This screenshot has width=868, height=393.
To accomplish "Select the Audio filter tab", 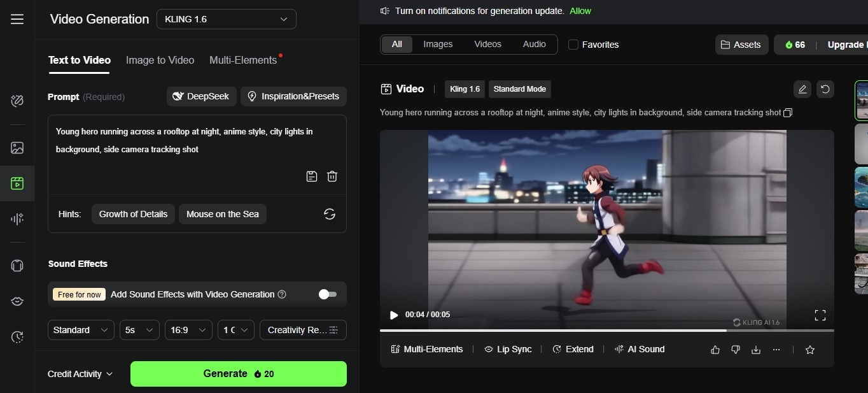I will pos(535,44).
